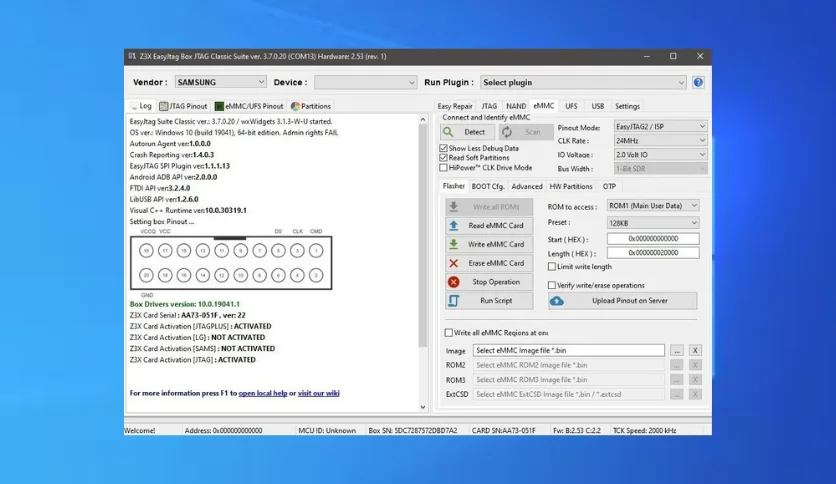Image resolution: width=836 pixels, height=484 pixels.
Task: Select the Log tab
Action: [x=141, y=106]
